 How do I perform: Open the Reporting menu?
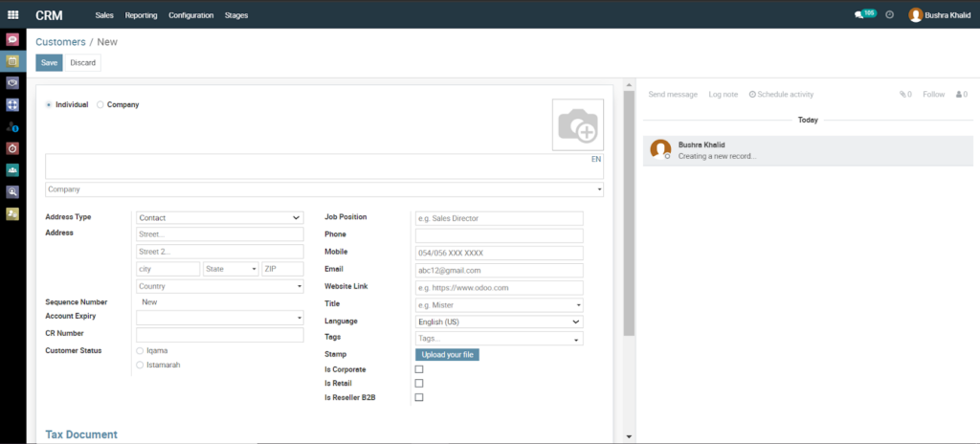pyautogui.click(x=141, y=15)
